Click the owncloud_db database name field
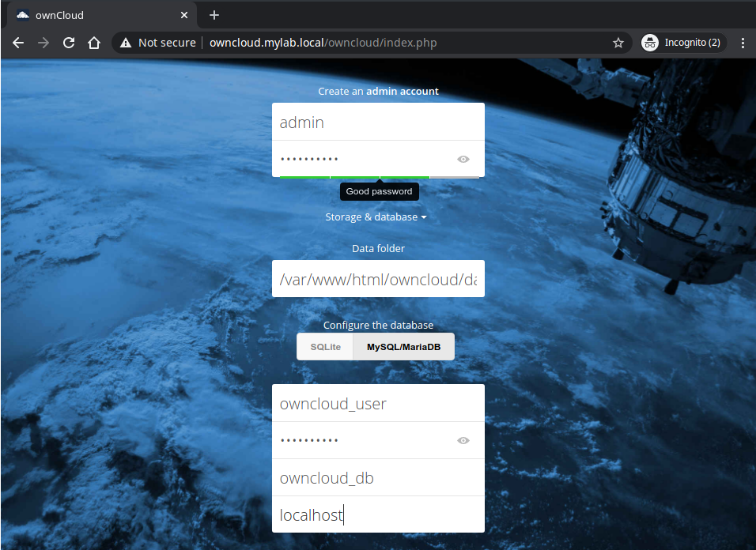This screenshot has width=756, height=550. pyautogui.click(x=378, y=477)
